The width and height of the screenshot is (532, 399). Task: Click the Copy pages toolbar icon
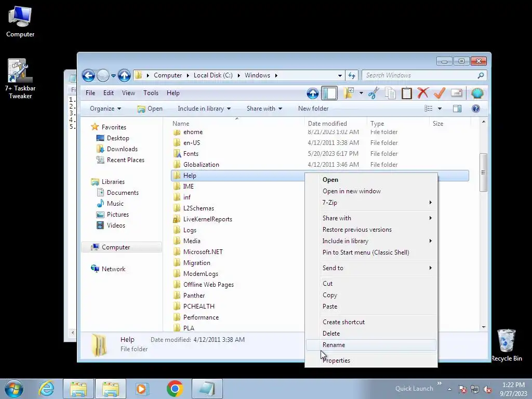pyautogui.click(x=390, y=93)
